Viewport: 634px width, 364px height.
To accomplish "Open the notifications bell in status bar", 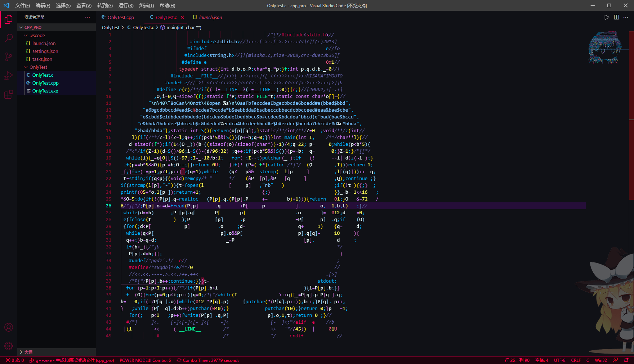I will pos(626,360).
